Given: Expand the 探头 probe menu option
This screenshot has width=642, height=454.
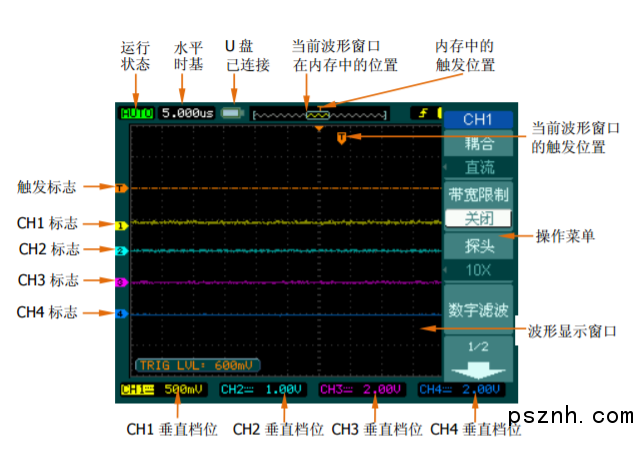Looking at the screenshot, I should pyautogui.click(x=477, y=246).
